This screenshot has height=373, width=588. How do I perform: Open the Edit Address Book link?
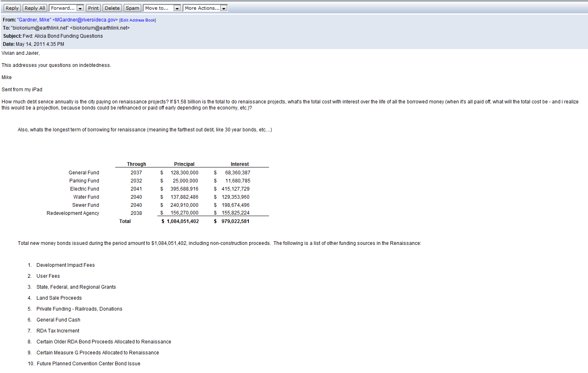[138, 20]
